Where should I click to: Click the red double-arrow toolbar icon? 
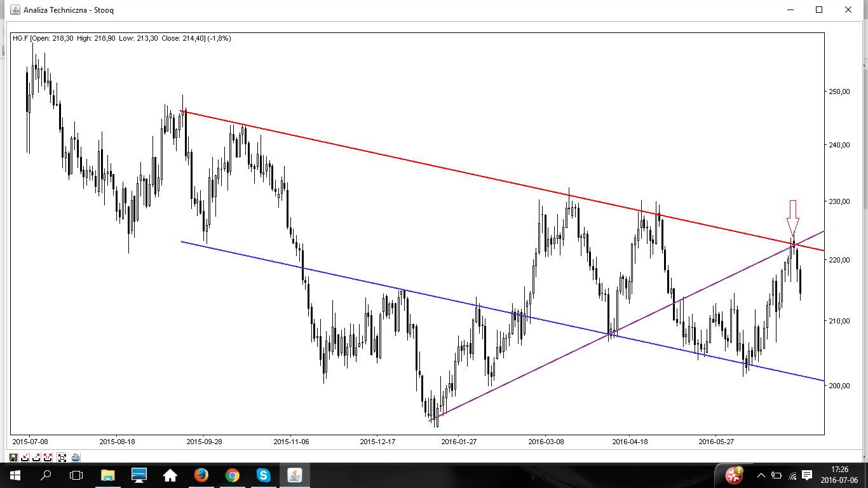(48, 457)
